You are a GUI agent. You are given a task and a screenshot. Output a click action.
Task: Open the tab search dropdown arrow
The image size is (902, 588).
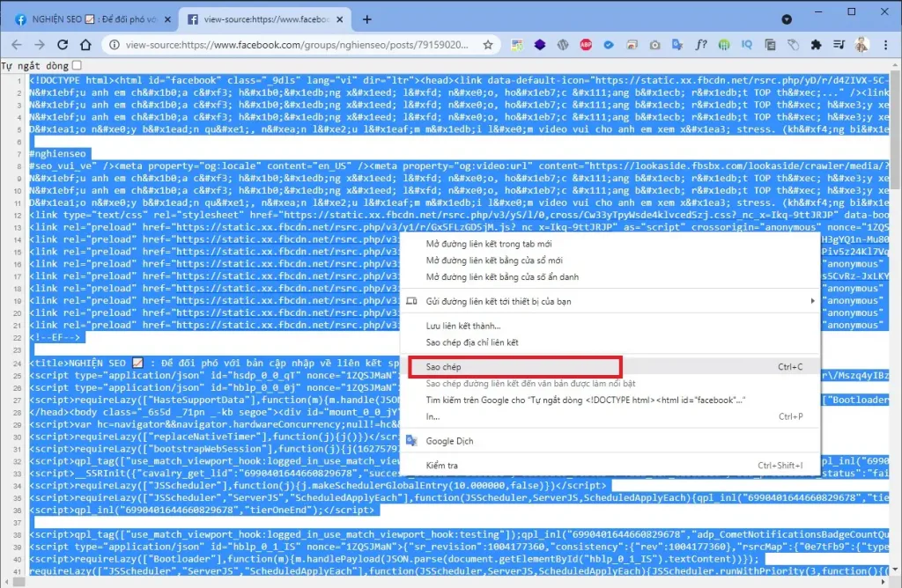pos(787,19)
